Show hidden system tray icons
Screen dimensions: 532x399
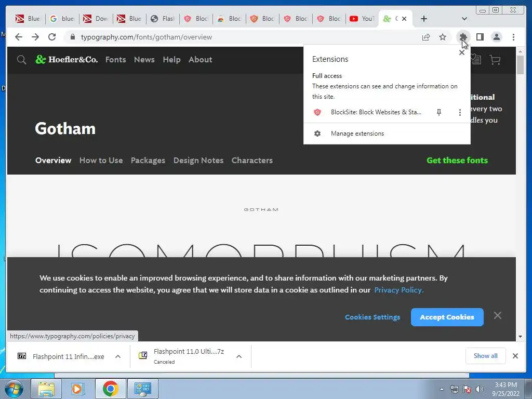442,389
